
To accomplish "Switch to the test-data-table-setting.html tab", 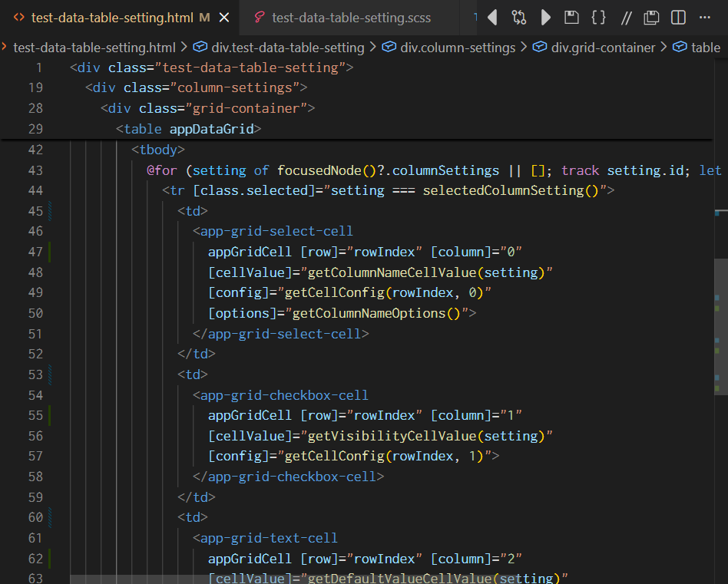I will (x=120, y=18).
